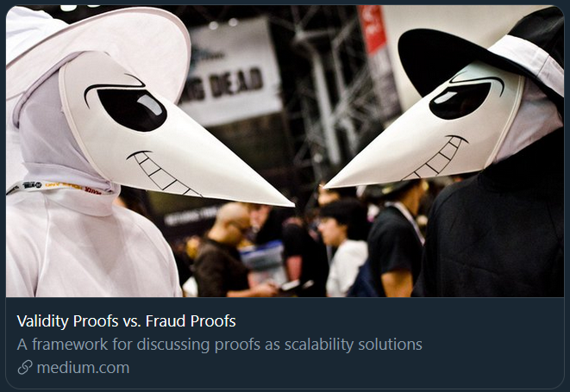Open the medium.com domain link

(83, 368)
